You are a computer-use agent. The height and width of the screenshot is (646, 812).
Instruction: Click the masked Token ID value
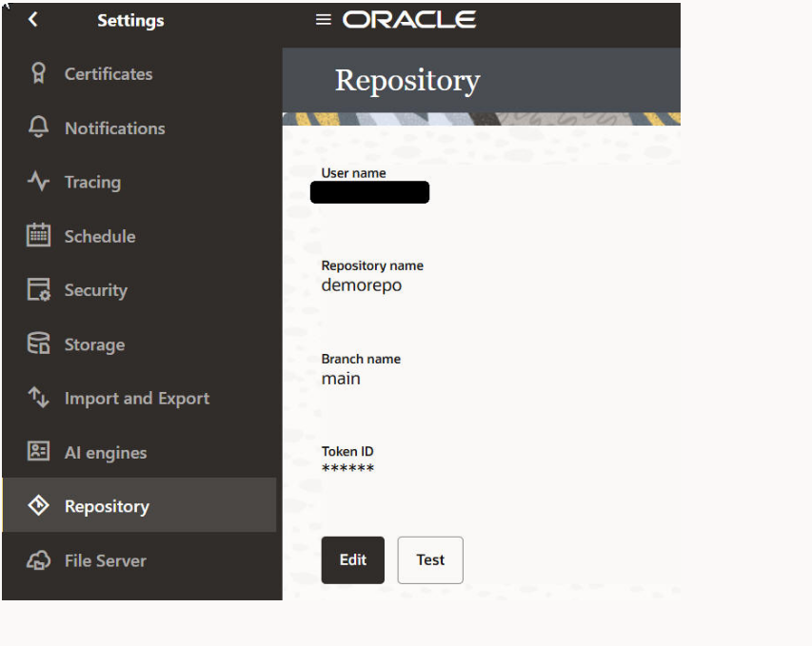[347, 467]
